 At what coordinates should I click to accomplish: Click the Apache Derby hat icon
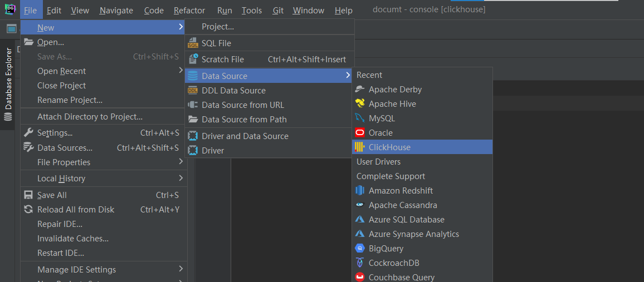360,89
